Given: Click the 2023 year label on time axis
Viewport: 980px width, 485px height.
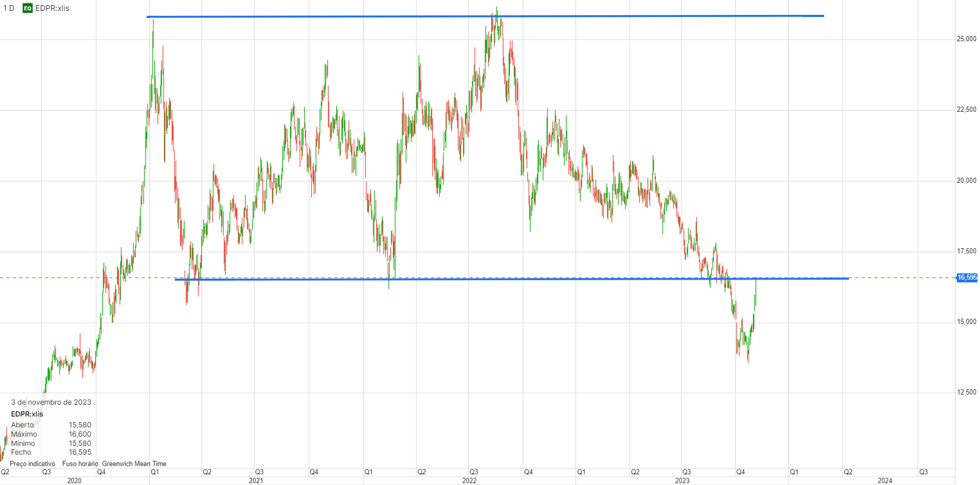Looking at the screenshot, I should pyautogui.click(x=682, y=480).
